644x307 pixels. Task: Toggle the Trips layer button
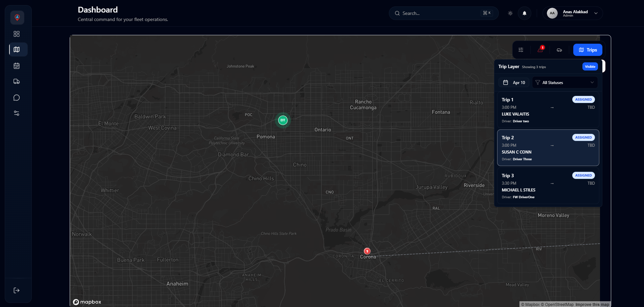pyautogui.click(x=587, y=50)
